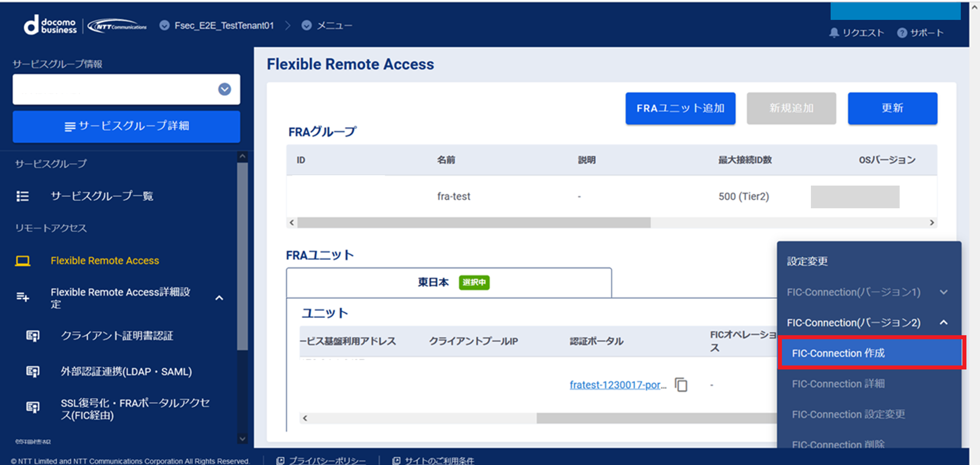Open the fratest-1230017 portal link
This screenshot has height=465, width=980.
click(x=618, y=385)
